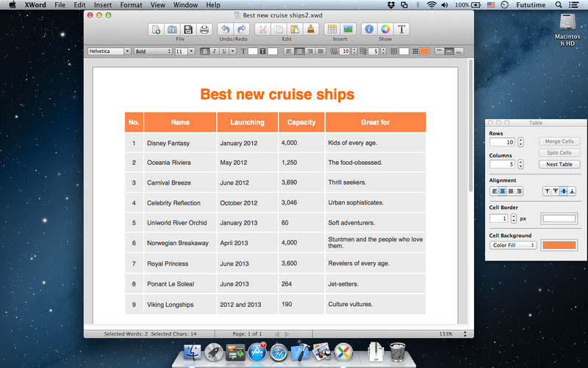This screenshot has height=368, width=588.
Task: Toggle italic formatting in format bar
Action: coord(214,52)
